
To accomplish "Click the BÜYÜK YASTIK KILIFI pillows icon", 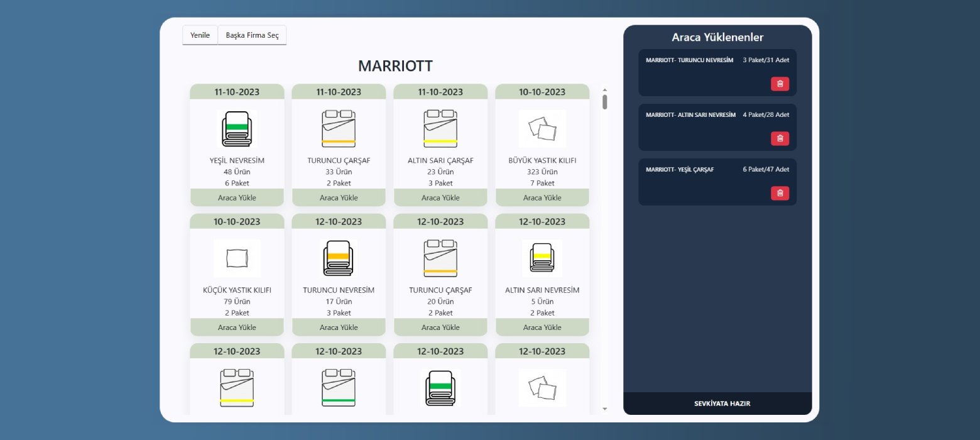I will (x=542, y=129).
